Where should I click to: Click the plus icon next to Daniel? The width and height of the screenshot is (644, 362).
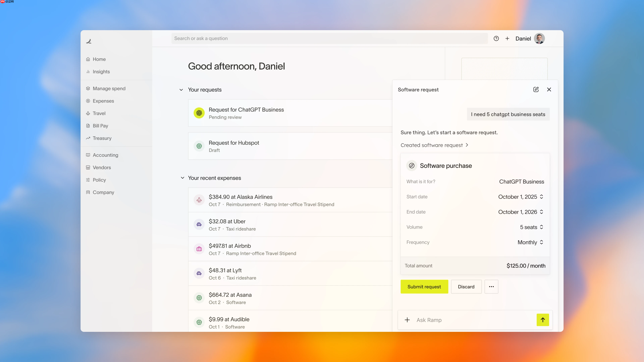point(507,39)
